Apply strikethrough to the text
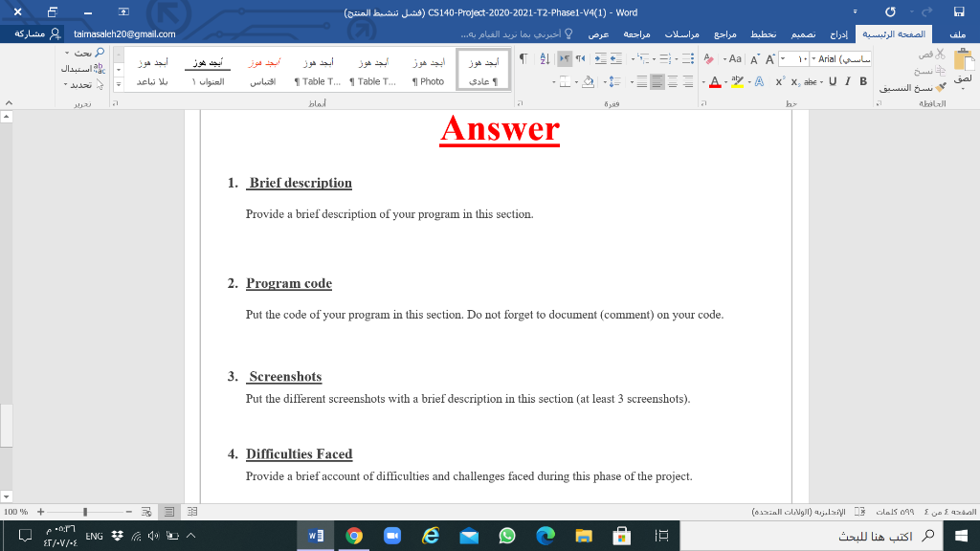 click(810, 81)
